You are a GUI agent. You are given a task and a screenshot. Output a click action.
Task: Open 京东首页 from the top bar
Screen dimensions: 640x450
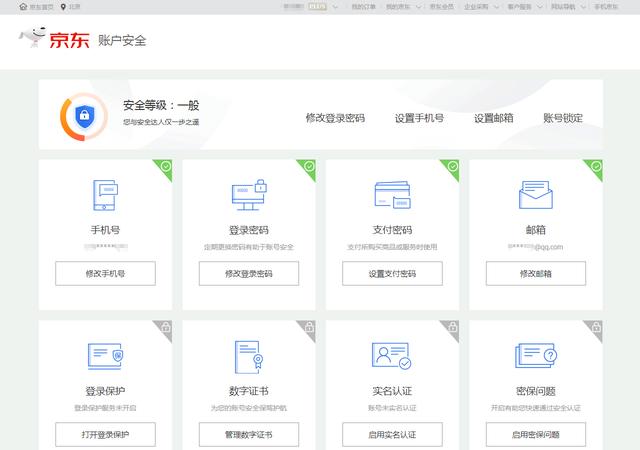(37, 7)
